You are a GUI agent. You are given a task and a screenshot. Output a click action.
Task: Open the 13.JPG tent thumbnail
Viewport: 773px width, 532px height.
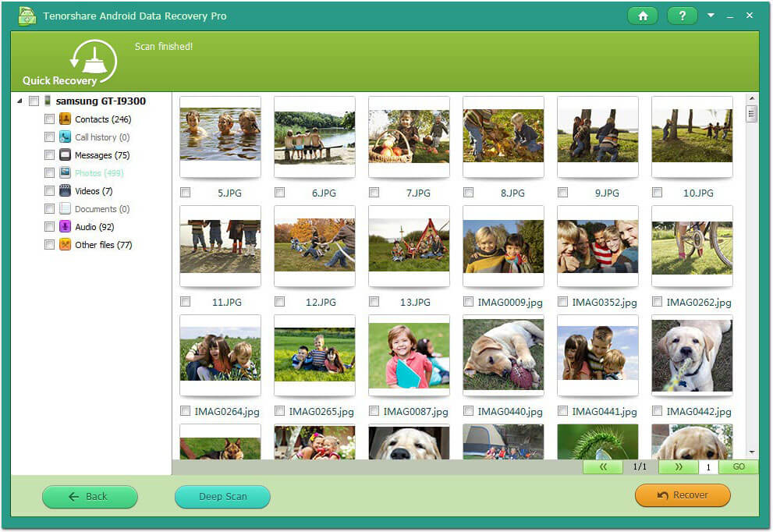click(410, 246)
